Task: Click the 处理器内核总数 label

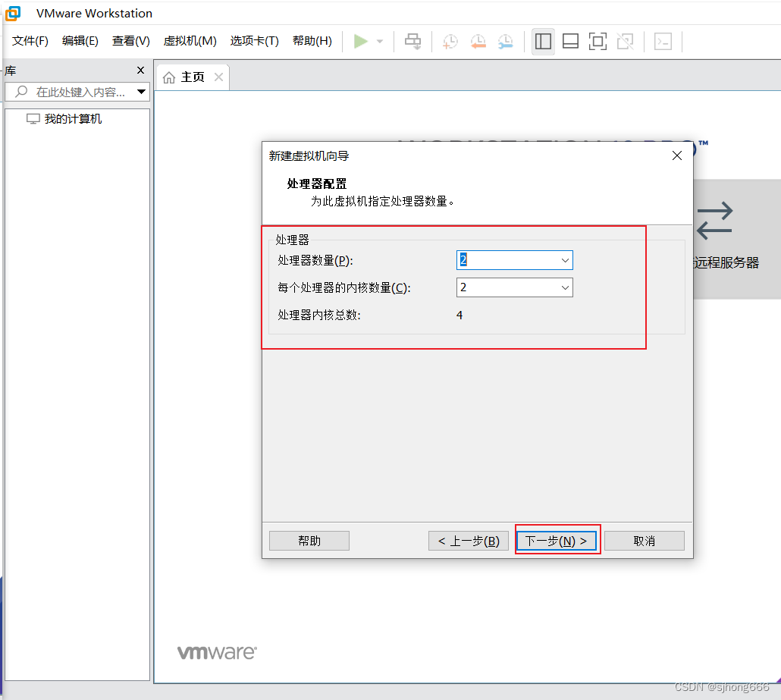Action: click(x=319, y=315)
